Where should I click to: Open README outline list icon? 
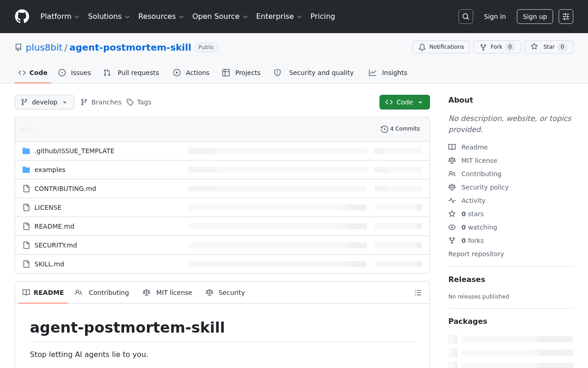(418, 293)
